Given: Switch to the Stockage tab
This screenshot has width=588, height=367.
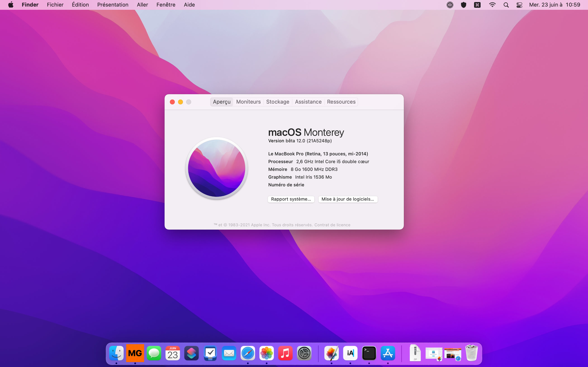Looking at the screenshot, I should [277, 102].
